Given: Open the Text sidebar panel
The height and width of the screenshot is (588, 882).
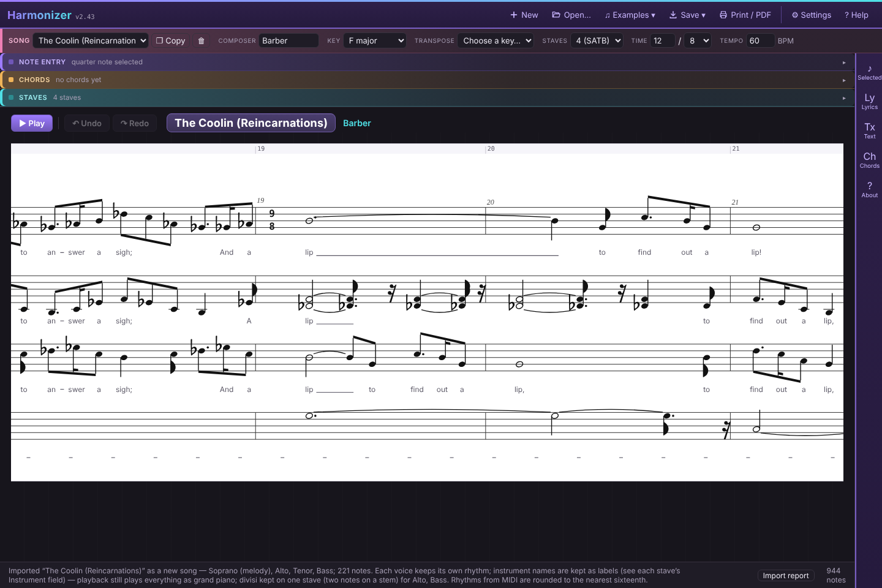Looking at the screenshot, I should [869, 130].
